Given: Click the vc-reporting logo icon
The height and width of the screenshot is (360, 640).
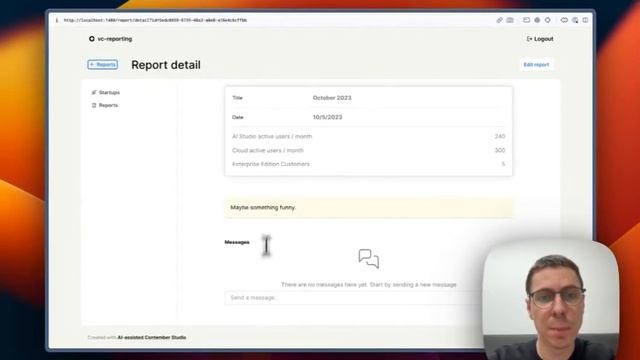Looking at the screenshot, I should tap(92, 39).
